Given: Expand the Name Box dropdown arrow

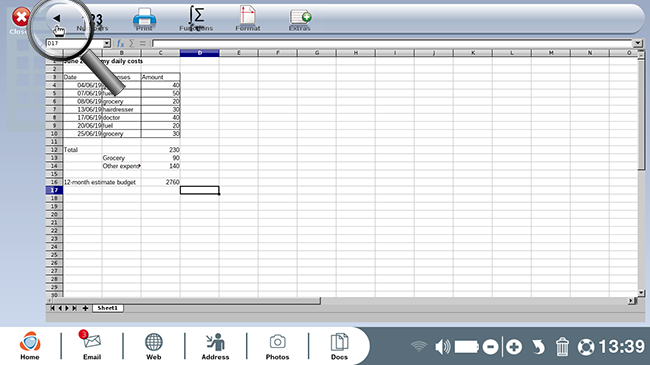Looking at the screenshot, I should [x=107, y=43].
